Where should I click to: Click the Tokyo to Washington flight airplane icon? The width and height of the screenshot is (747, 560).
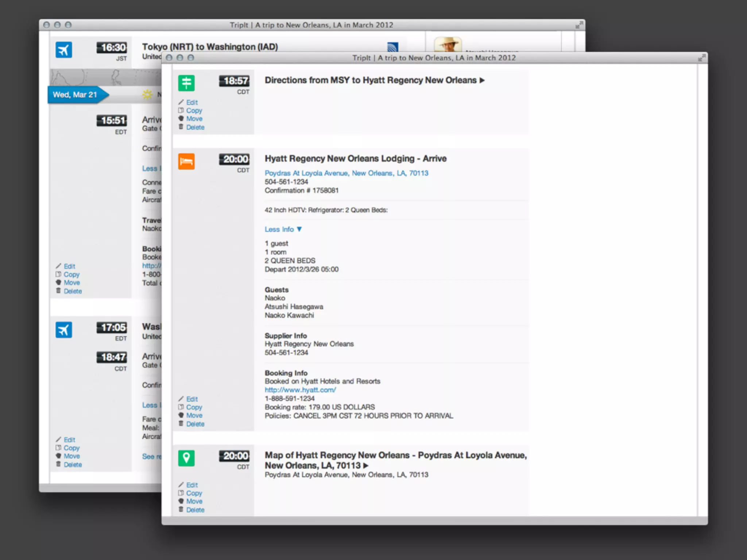pyautogui.click(x=64, y=50)
